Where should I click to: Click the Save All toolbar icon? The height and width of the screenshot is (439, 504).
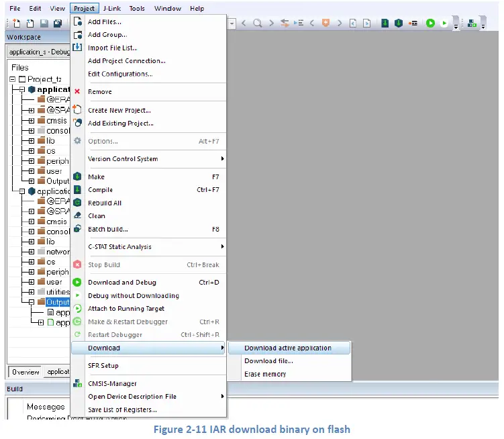[58, 23]
